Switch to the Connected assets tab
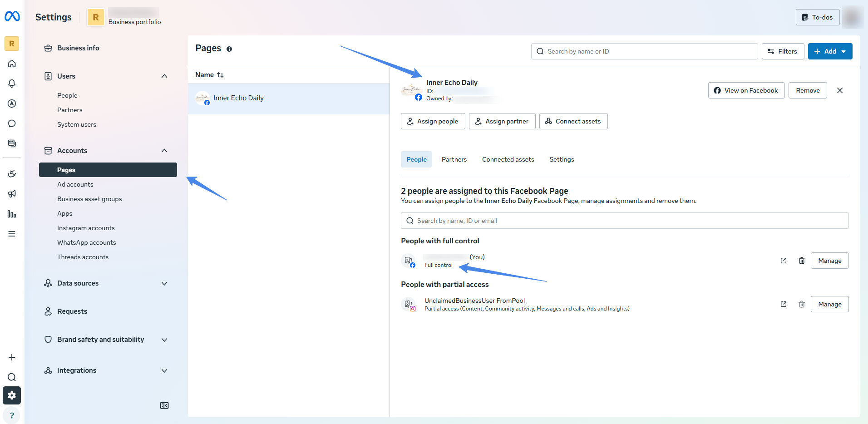868x424 pixels. [x=508, y=159]
